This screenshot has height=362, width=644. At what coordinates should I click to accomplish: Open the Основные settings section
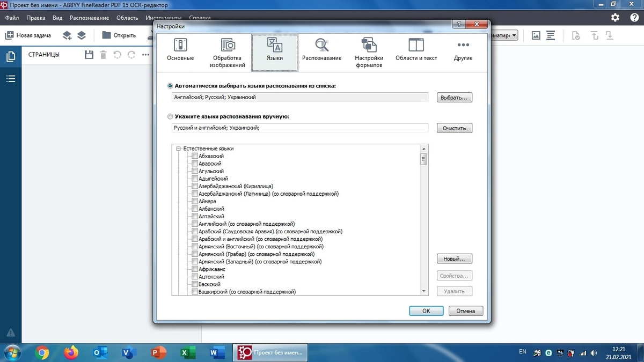coord(180,50)
